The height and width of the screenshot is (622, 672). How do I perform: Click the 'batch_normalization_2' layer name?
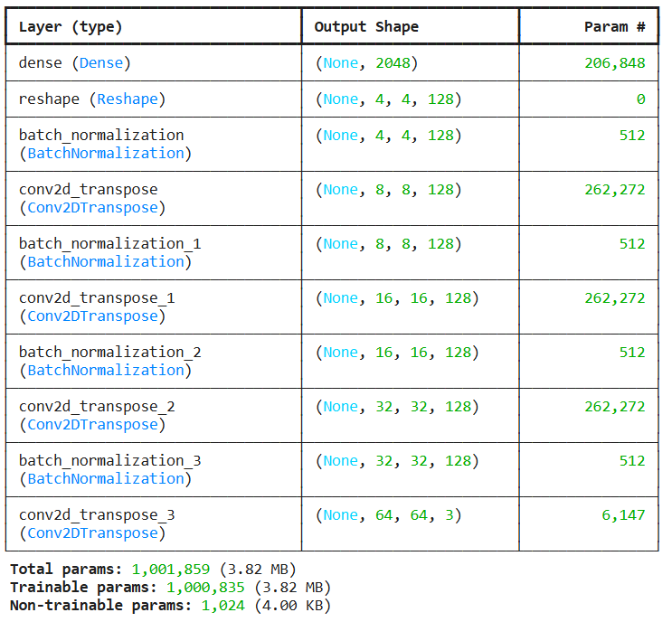click(109, 353)
